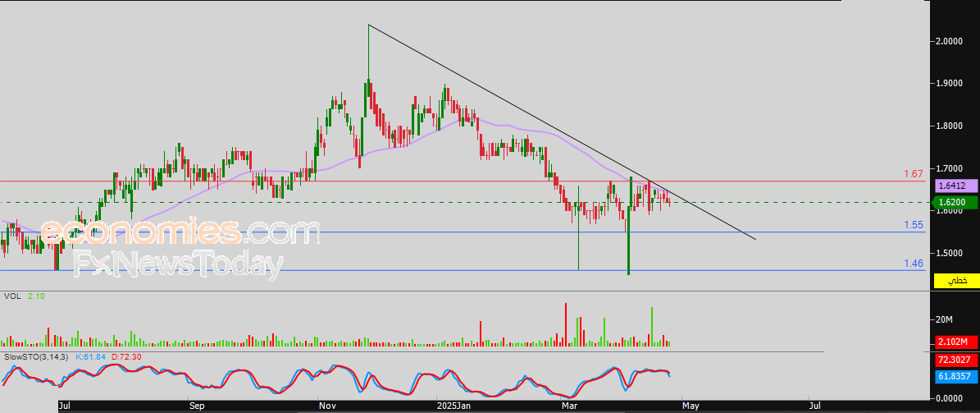Viewport: 980px width, 413px height.
Task: Click the Sep date axis label
Action: point(196,406)
